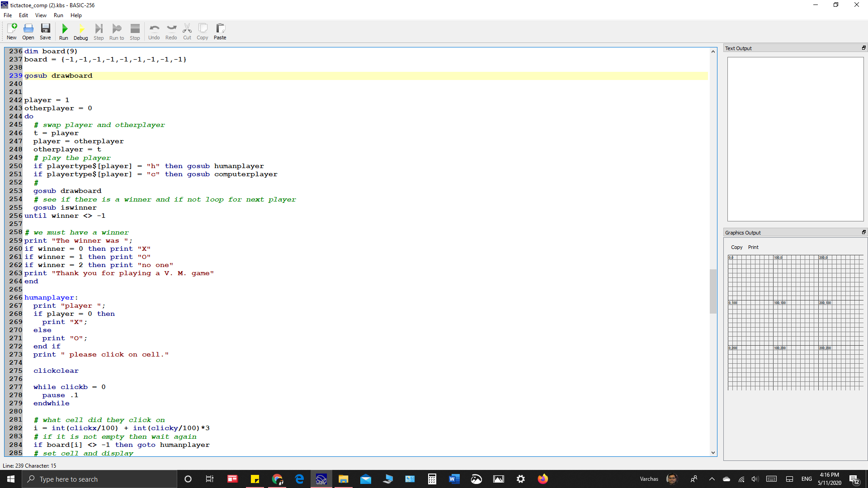Screen dimensions: 868x488
Task: Show hidden system tray icons
Action: (x=712, y=479)
